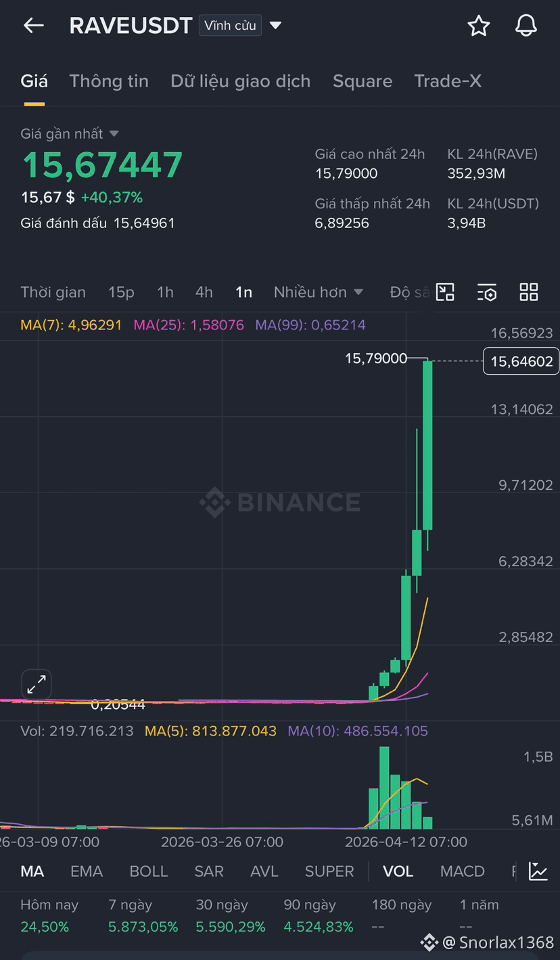Open indicator settings chart-line icon

click(x=538, y=871)
